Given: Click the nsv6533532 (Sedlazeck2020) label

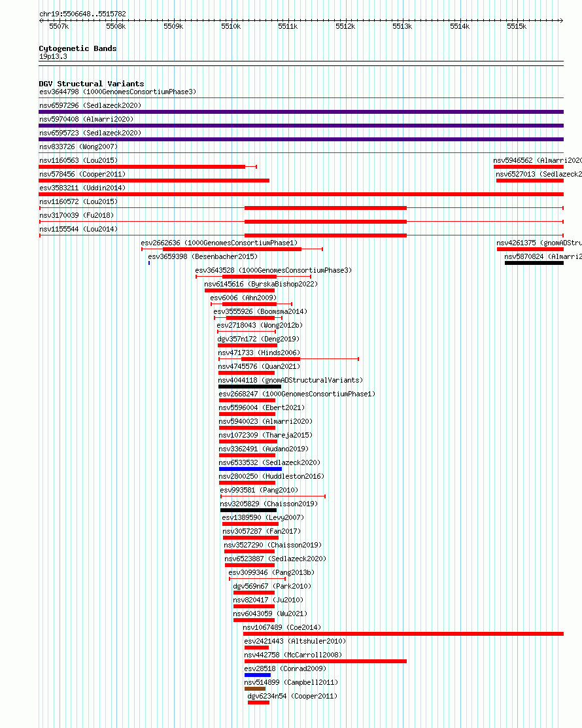Looking at the screenshot, I should point(269,462).
